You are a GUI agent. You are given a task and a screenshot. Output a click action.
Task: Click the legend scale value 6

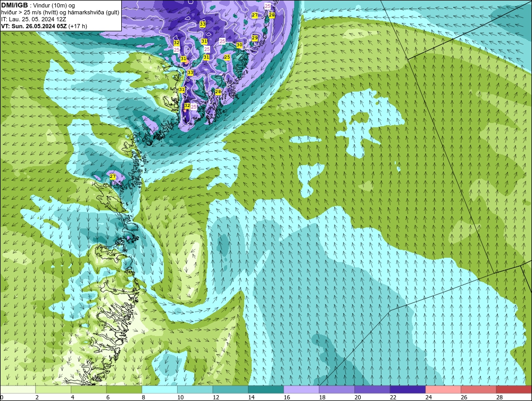pyautogui.click(x=108, y=397)
